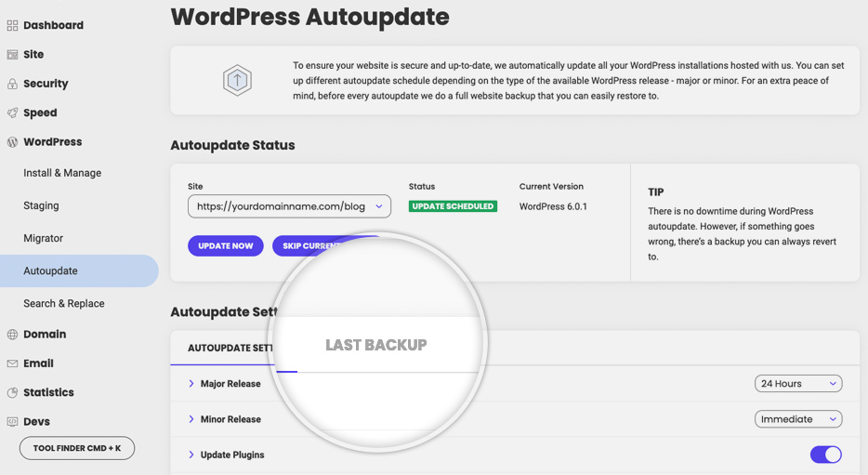Open the Domain globe icon
This screenshot has width=868, height=475.
tap(12, 335)
